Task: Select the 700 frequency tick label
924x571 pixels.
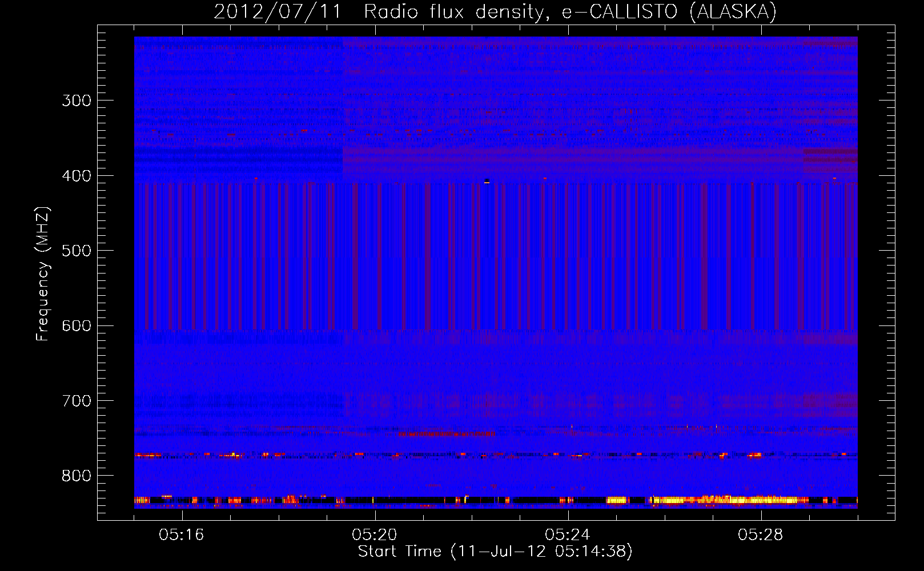Action: point(77,401)
